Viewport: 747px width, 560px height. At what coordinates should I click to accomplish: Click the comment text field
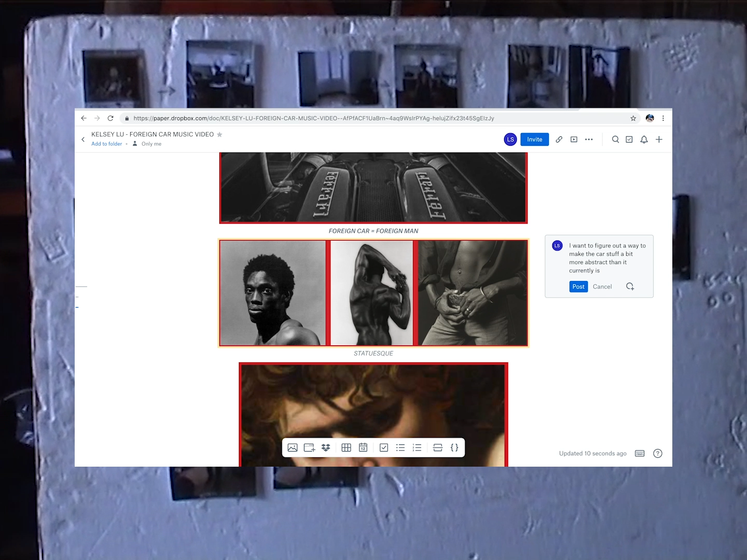coord(607,258)
